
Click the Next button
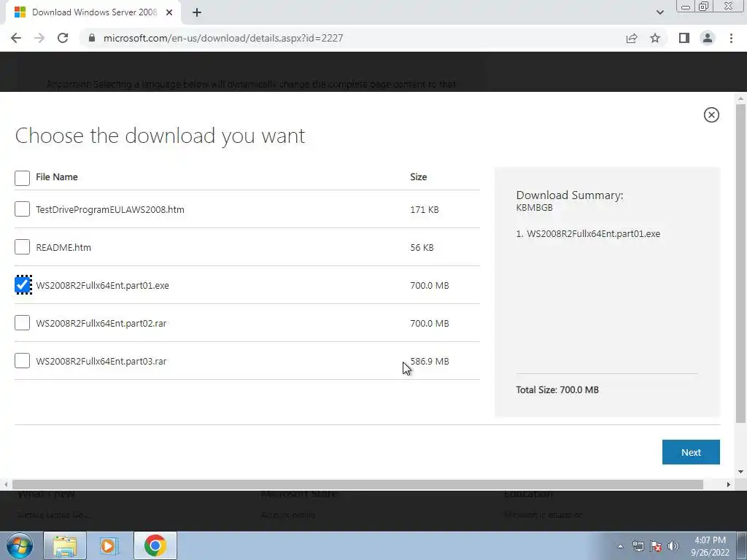[691, 452]
